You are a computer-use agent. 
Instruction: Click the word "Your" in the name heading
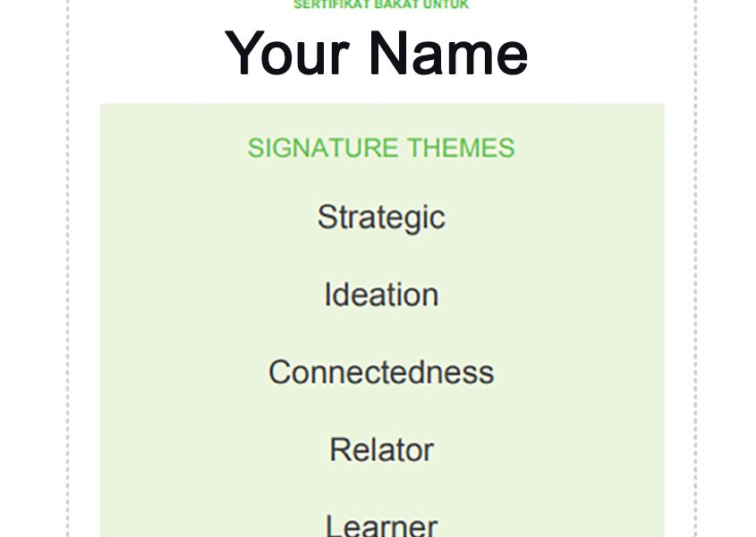click(286, 53)
